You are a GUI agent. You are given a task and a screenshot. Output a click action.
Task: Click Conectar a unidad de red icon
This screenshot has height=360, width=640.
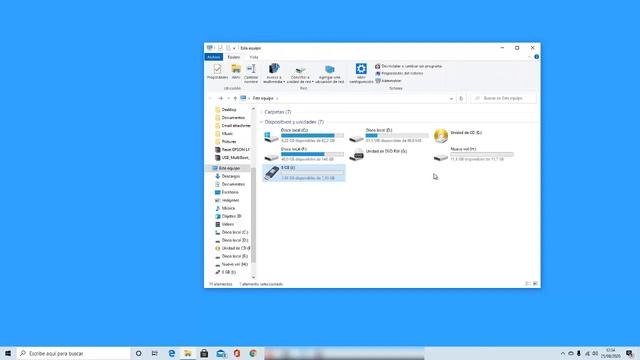click(x=300, y=69)
